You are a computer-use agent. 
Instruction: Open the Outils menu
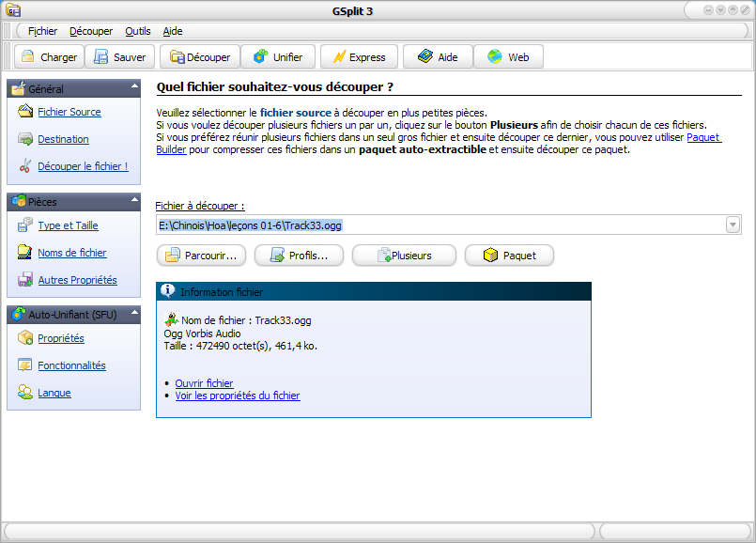(138, 31)
